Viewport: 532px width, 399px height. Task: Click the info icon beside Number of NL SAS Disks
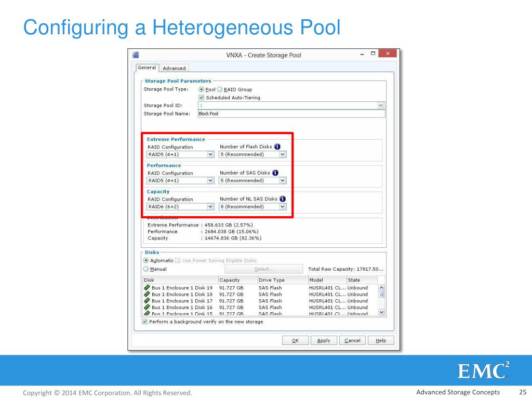point(282,199)
